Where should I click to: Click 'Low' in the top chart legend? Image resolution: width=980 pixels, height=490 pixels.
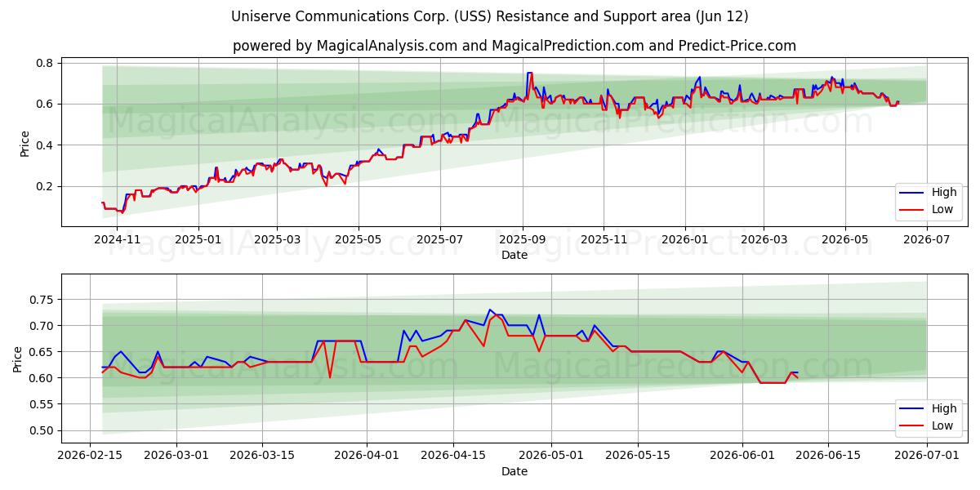click(x=942, y=209)
